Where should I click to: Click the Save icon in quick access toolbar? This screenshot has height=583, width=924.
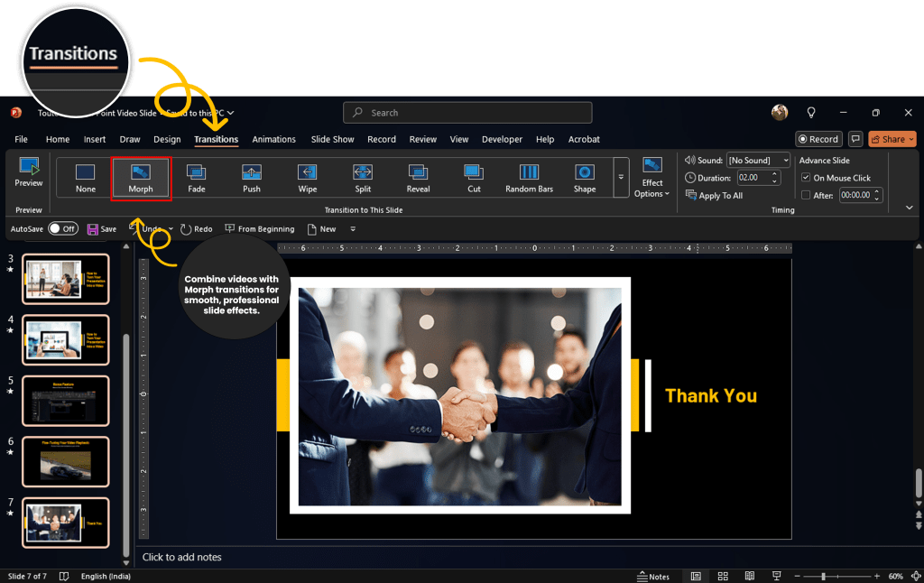click(x=93, y=229)
